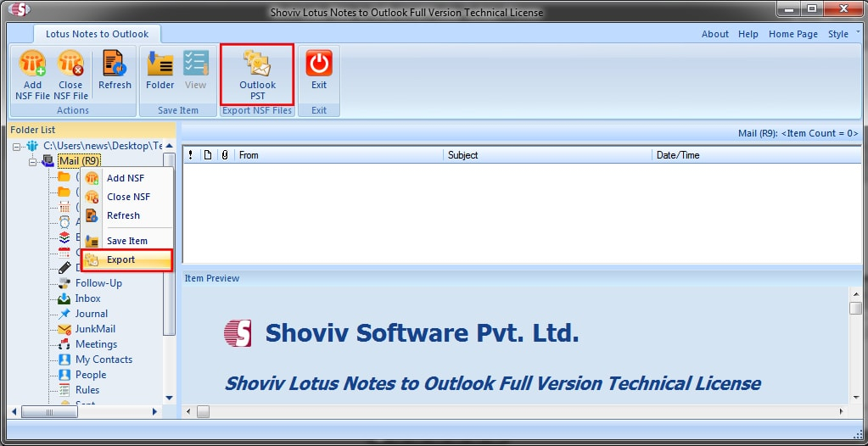Click the Inbox folder icon
Image resolution: width=868 pixels, height=446 pixels.
64,298
